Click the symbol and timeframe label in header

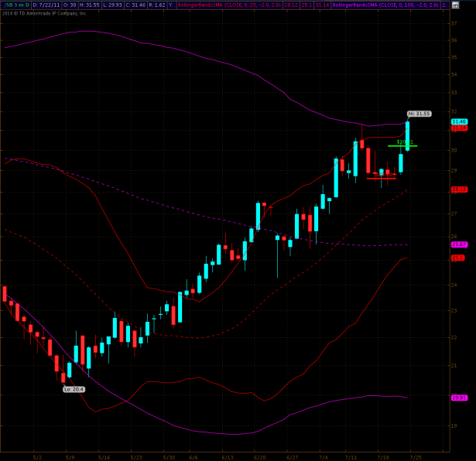[x=15, y=5]
